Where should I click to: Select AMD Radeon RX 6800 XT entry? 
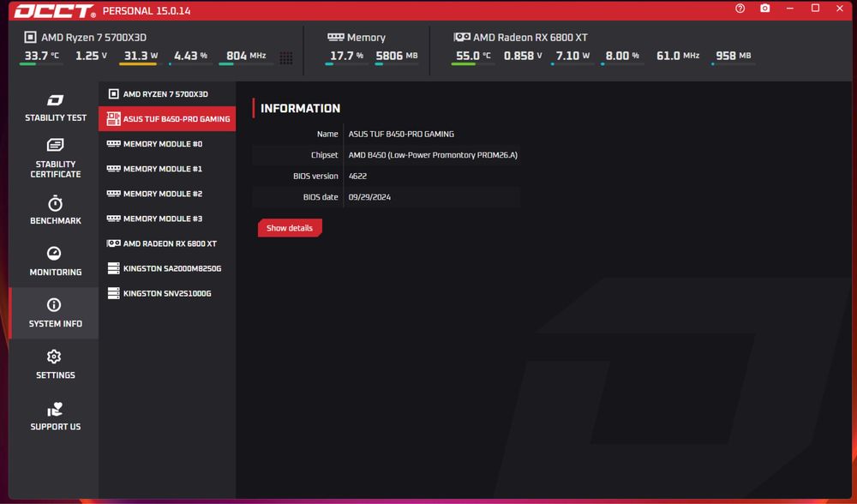167,243
